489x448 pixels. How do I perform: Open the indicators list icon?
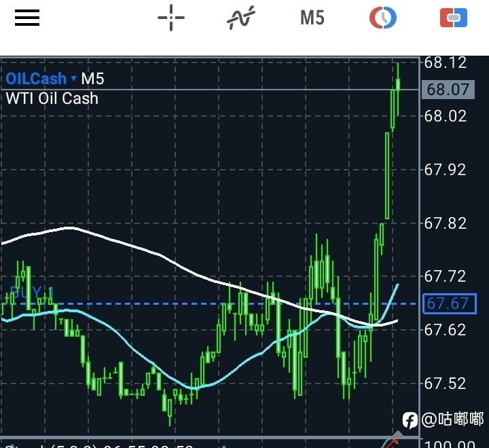(240, 18)
